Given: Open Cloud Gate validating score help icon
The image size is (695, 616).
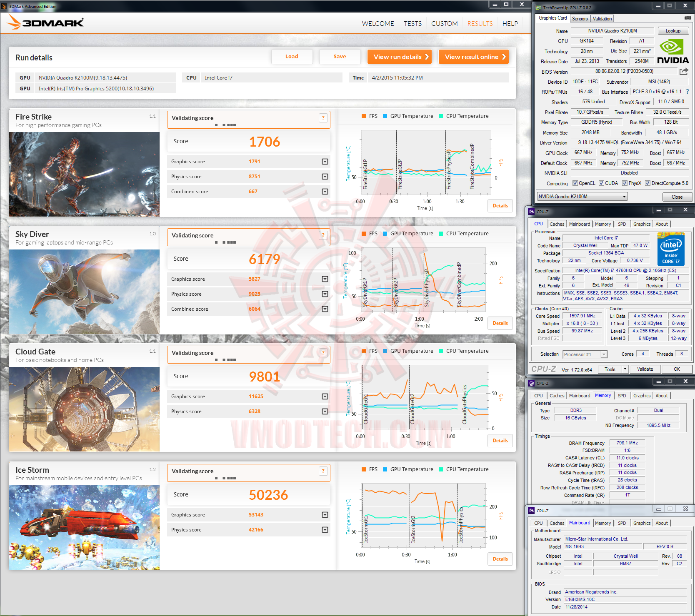Looking at the screenshot, I should click(323, 353).
